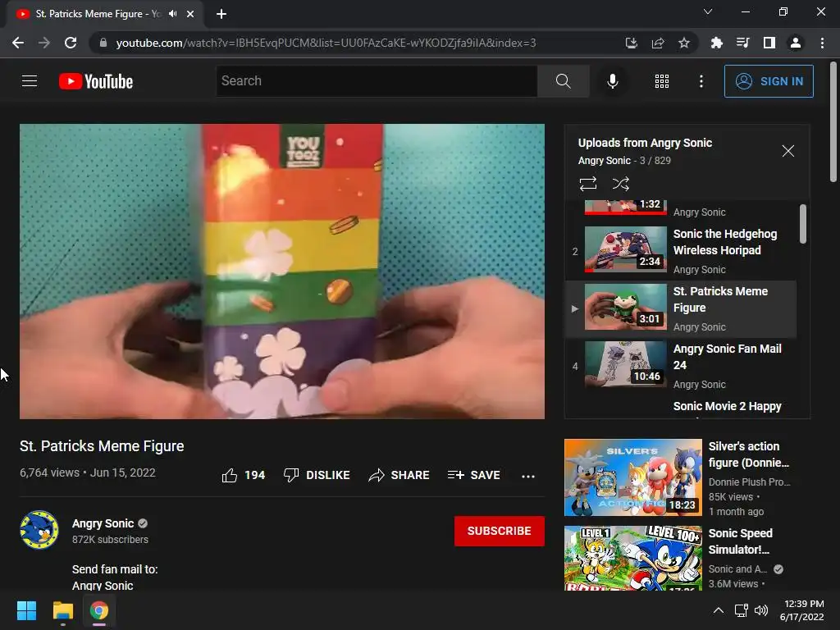Screen dimensions: 840x630
Task: Toggle loop playlist
Action: (587, 184)
